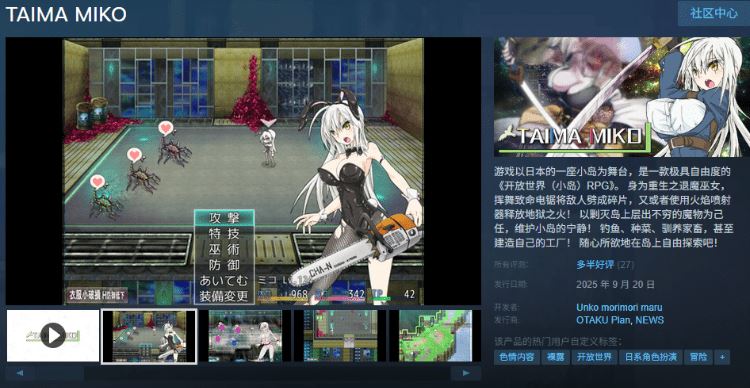Viewport: 750px width, 388px height.
Task: Click the review count (27)
Action: click(626, 265)
